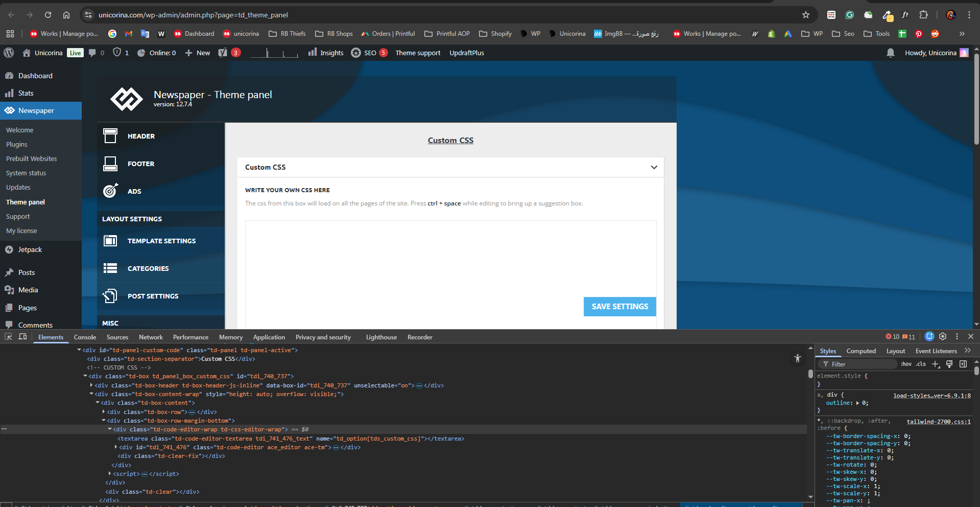Image resolution: width=980 pixels, height=507 pixels.
Task: Click the 11 issues counter in DevTools
Action: pos(909,336)
